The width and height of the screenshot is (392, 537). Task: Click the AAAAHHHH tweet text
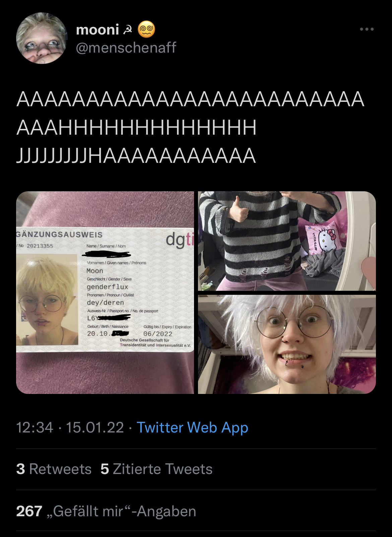[x=190, y=128]
